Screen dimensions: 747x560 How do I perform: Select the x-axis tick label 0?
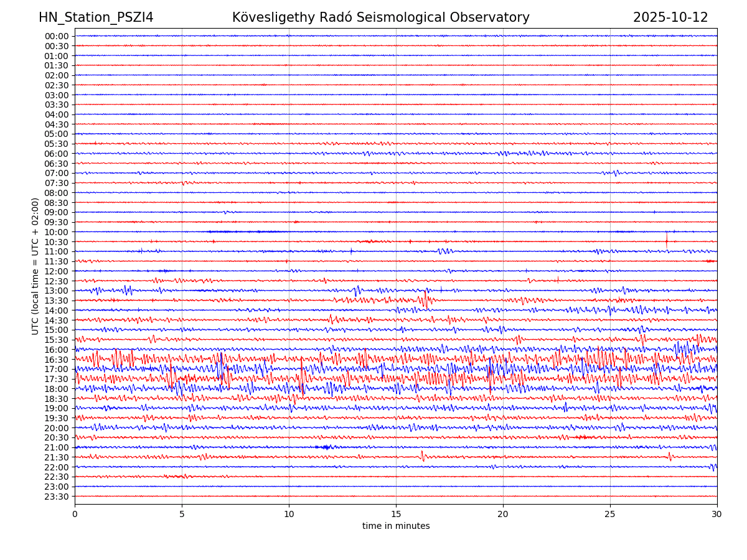coord(75,514)
